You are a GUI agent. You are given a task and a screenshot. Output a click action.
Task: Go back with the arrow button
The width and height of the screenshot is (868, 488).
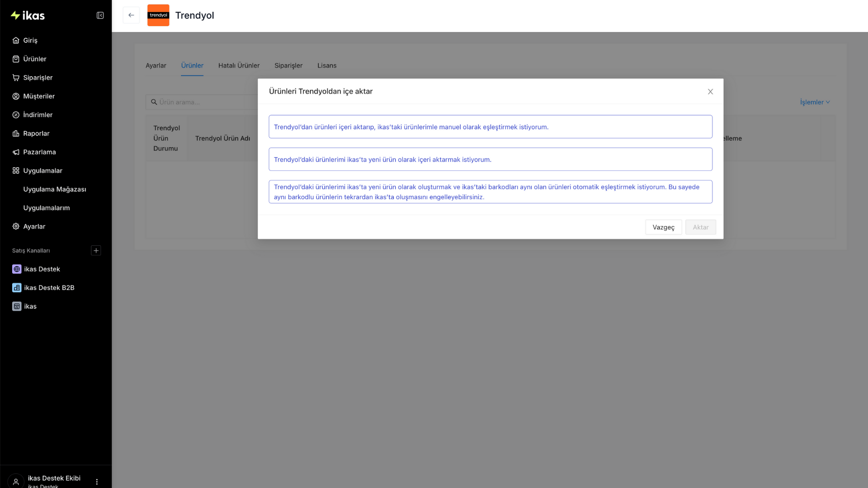point(131,15)
